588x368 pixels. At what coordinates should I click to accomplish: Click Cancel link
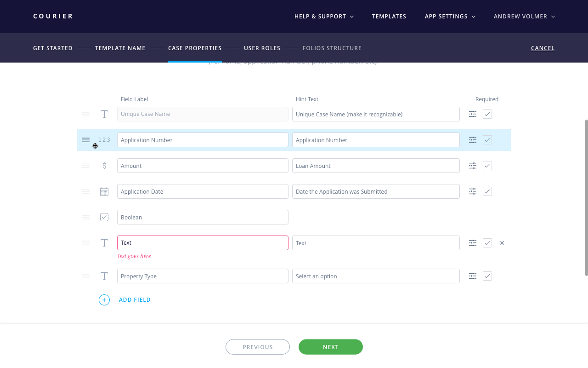click(x=543, y=48)
